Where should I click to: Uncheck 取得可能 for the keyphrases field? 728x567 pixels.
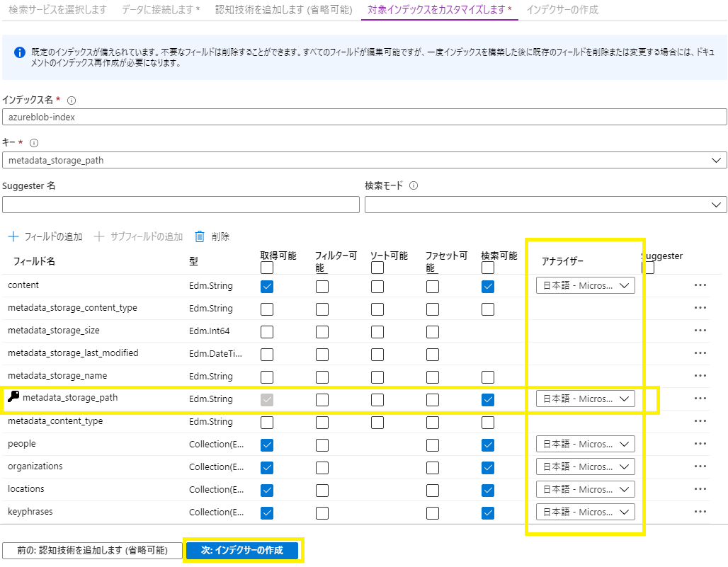tap(267, 512)
